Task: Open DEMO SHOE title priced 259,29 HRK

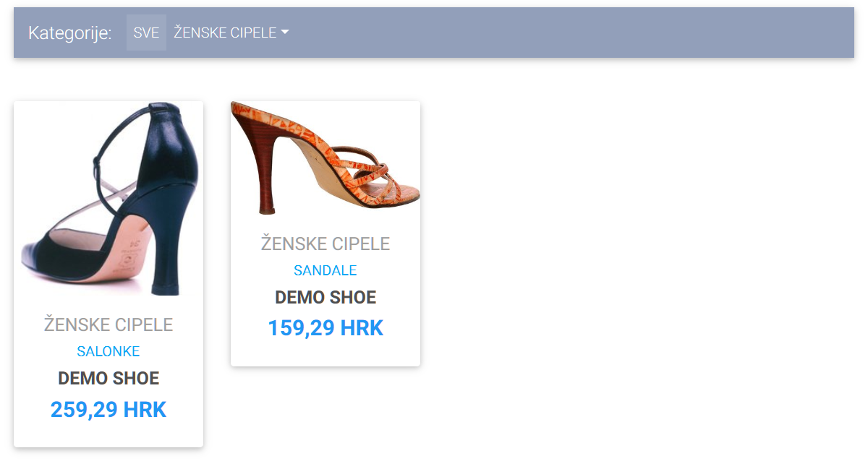Action: tap(109, 378)
